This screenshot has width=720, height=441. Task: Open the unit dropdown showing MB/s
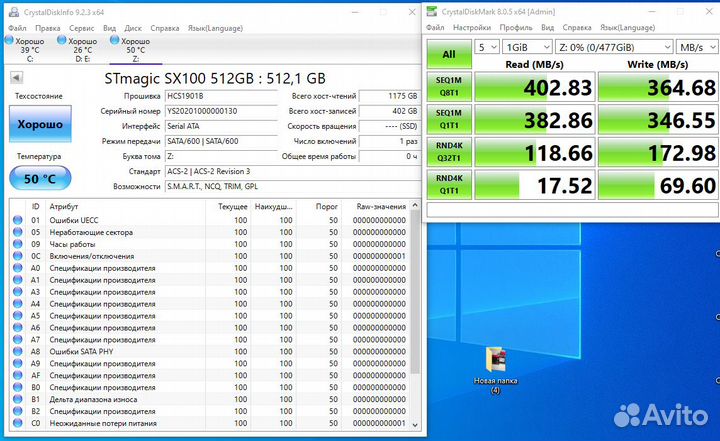click(x=698, y=47)
